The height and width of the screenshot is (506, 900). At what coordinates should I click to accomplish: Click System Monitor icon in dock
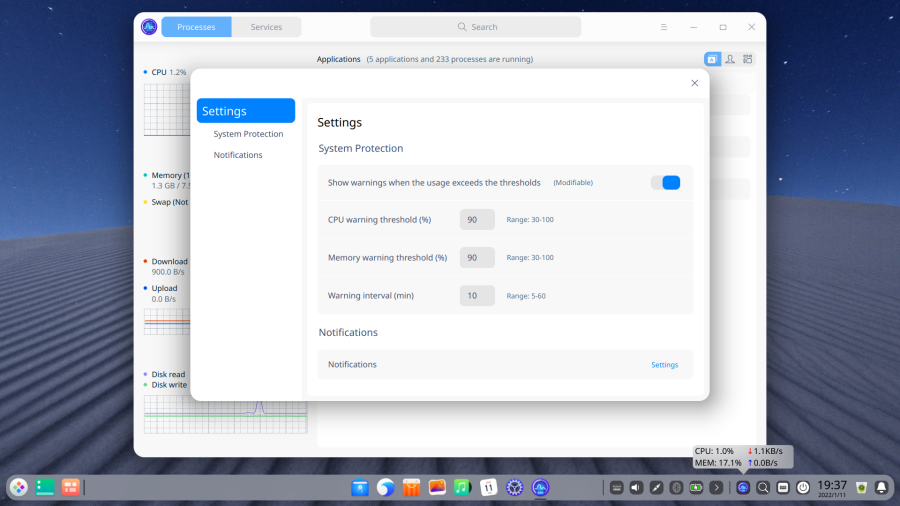click(540, 488)
